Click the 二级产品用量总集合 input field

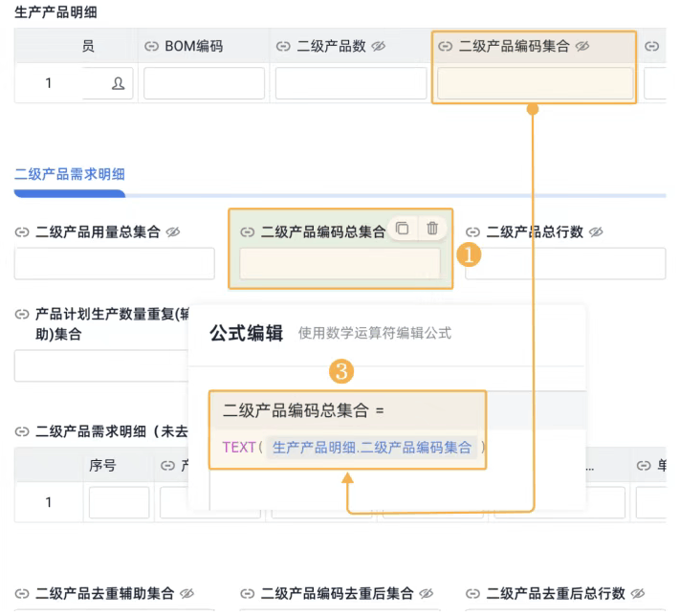[x=115, y=264]
